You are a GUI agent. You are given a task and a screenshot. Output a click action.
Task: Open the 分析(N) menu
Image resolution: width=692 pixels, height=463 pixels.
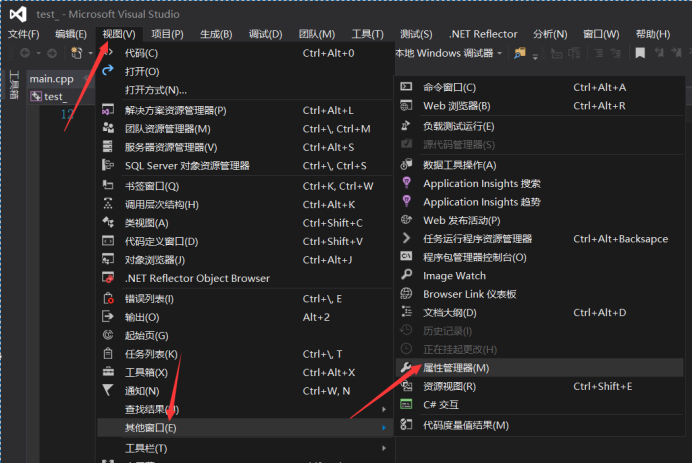pos(550,34)
